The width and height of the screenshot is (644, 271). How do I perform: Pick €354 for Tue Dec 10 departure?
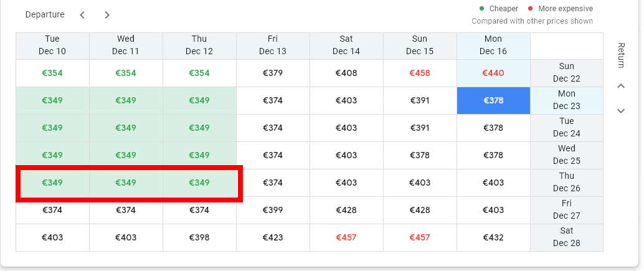(x=52, y=73)
